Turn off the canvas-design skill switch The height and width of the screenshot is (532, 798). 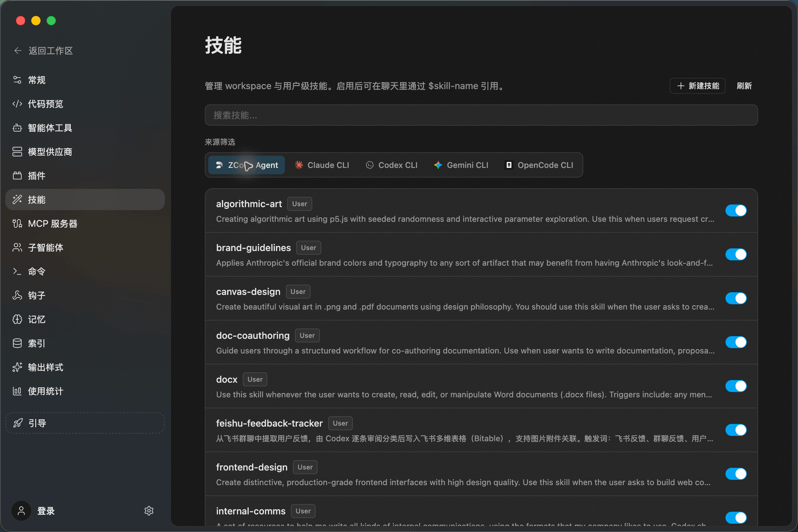coord(736,298)
